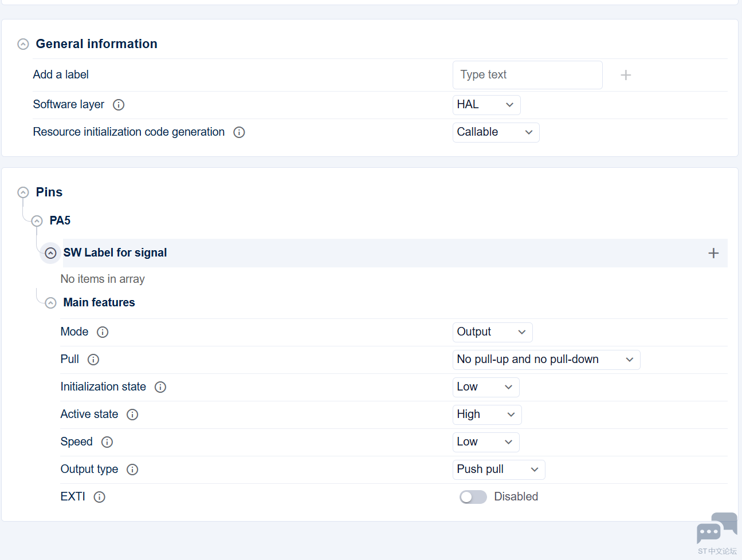
Task: Click the Resource initialization code generation info icon
Action: pos(240,132)
